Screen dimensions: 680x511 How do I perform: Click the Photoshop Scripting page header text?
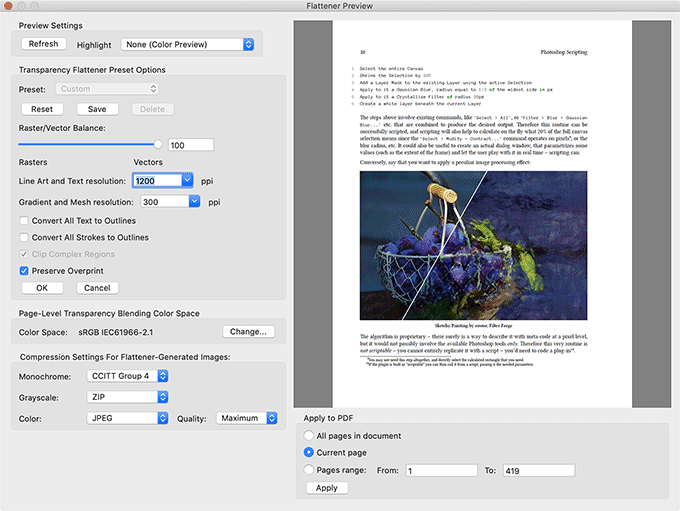(x=564, y=52)
